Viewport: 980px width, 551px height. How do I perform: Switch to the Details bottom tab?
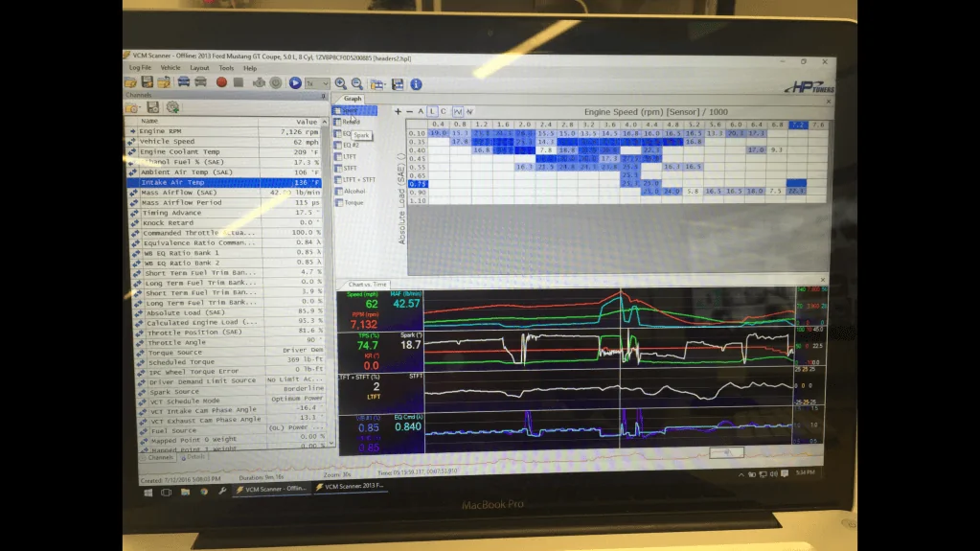click(194, 457)
